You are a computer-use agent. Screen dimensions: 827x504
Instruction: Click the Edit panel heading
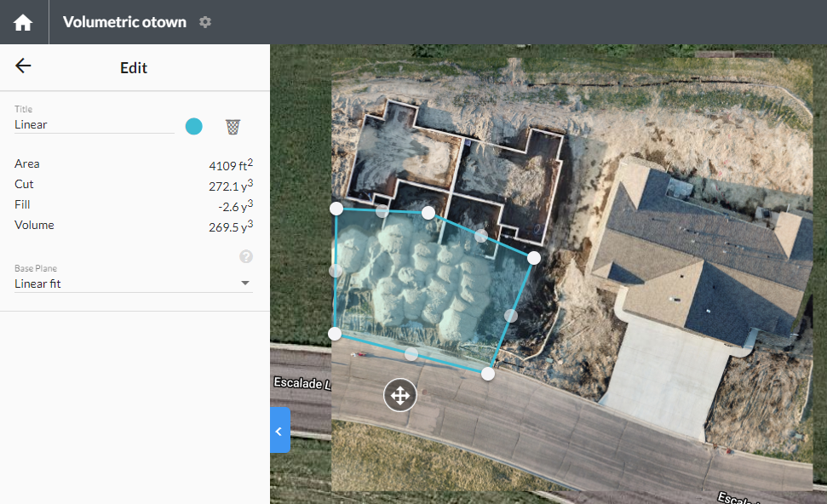(x=134, y=68)
